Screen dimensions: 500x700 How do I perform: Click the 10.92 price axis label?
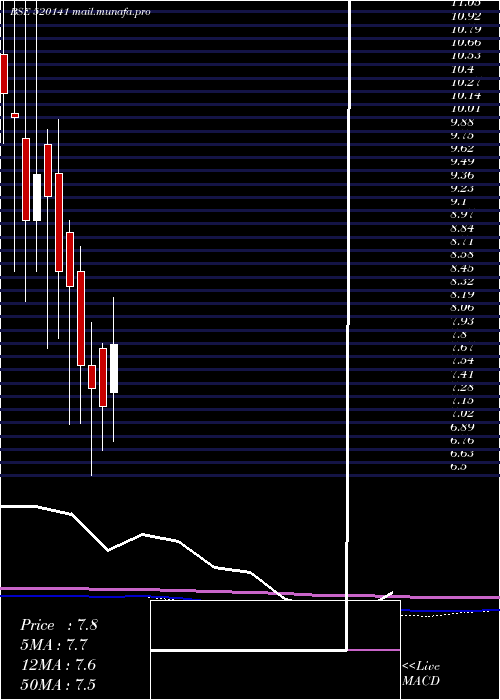pos(466,17)
